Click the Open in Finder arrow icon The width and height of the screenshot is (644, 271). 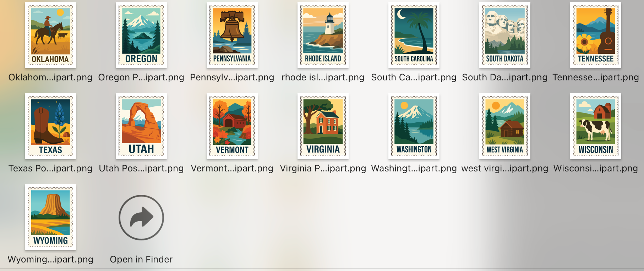(141, 217)
